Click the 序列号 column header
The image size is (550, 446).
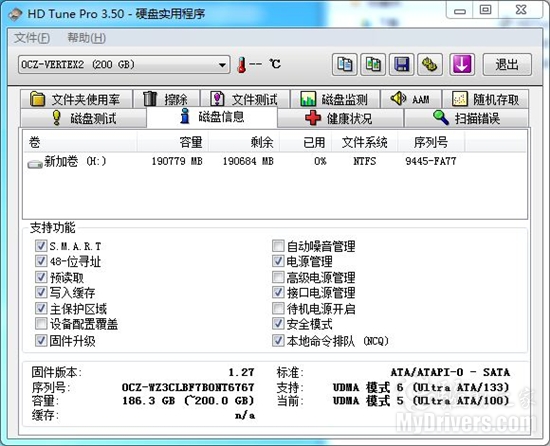point(431,142)
